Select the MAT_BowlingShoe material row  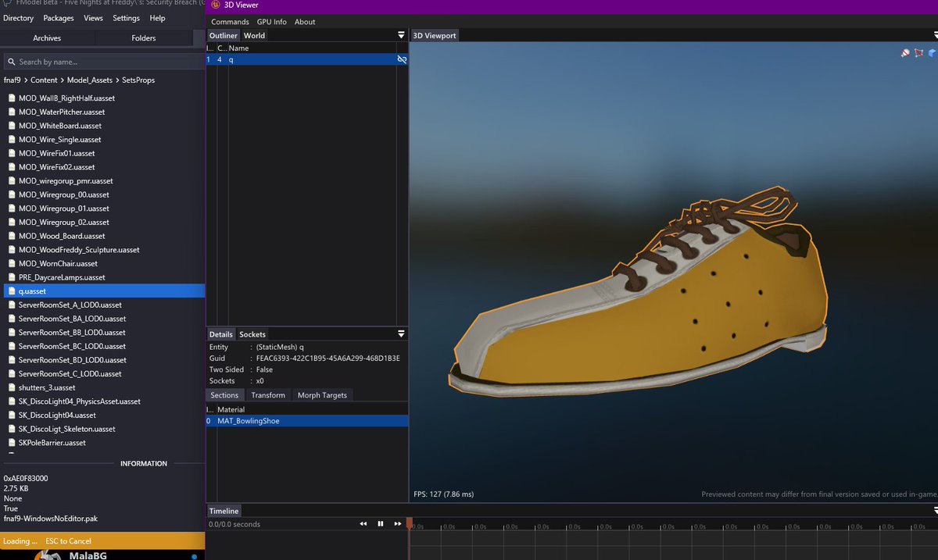(307, 421)
